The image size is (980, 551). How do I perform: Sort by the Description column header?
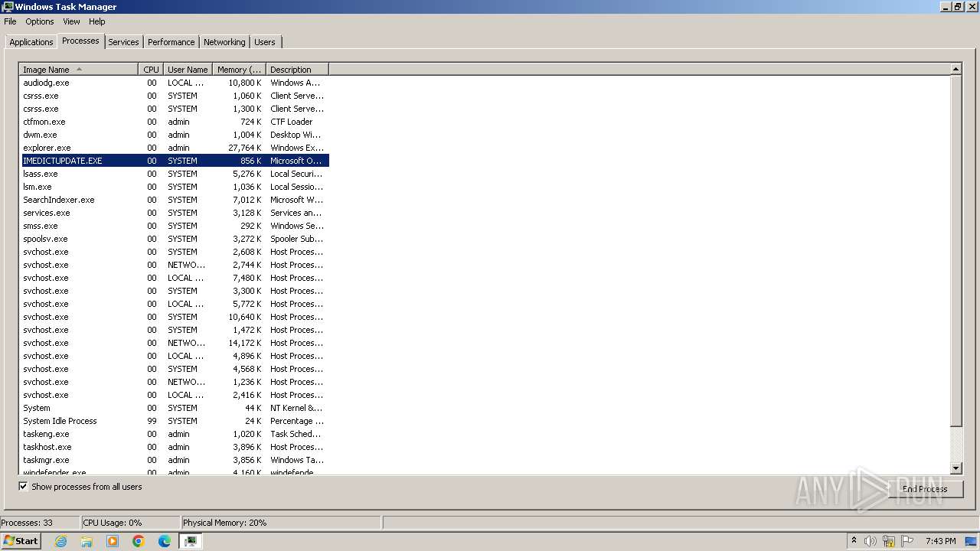point(297,70)
